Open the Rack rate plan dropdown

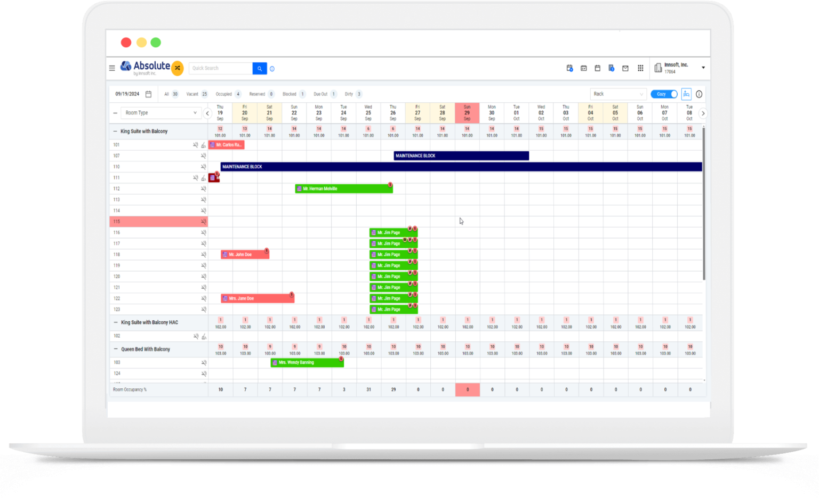(x=617, y=94)
